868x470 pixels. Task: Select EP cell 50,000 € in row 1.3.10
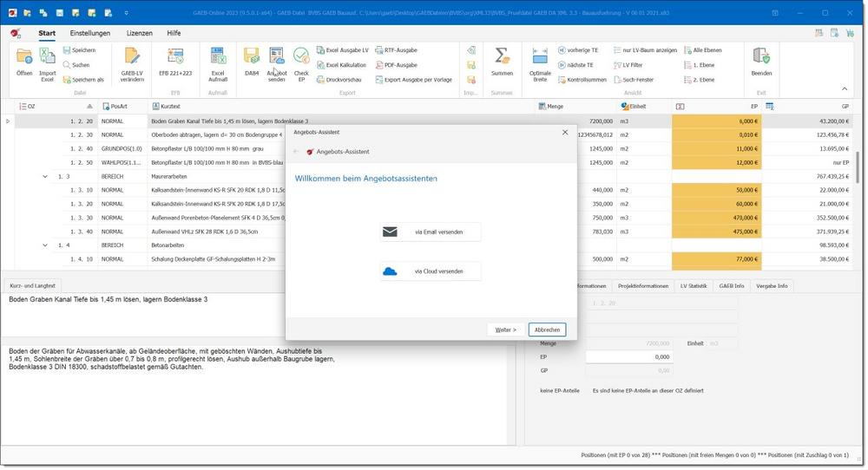717,190
